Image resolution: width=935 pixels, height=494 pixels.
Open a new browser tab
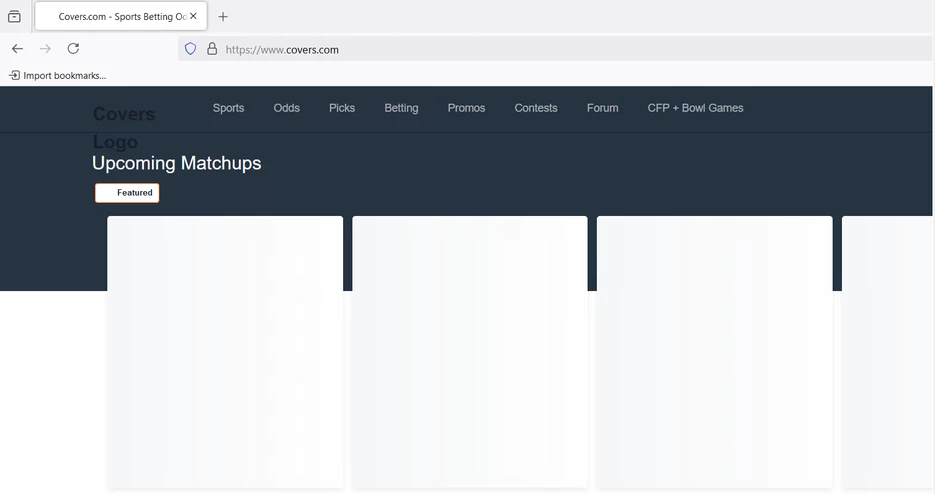point(223,17)
